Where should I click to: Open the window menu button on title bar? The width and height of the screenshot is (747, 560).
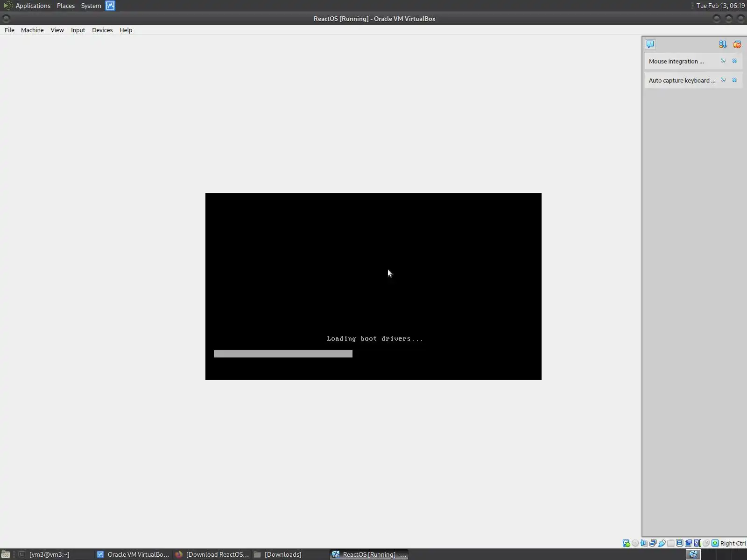coord(6,19)
